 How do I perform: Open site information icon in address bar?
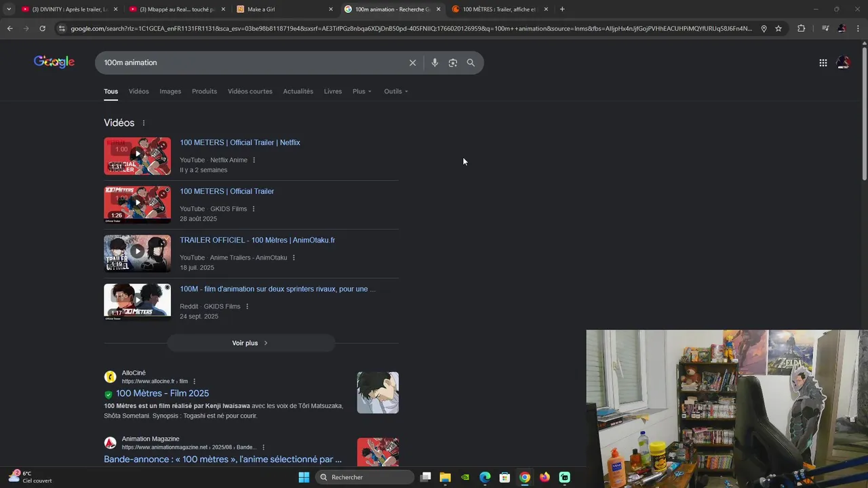click(x=62, y=28)
